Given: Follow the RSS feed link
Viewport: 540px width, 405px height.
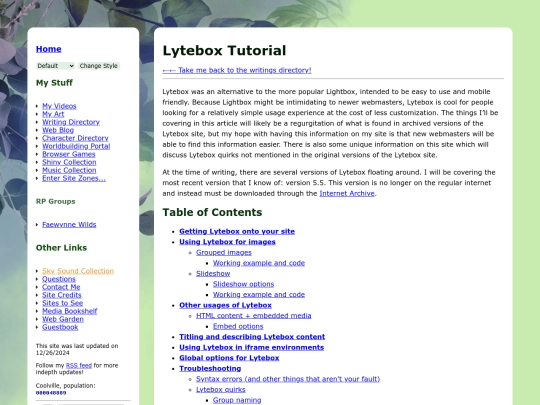Looking at the screenshot, I should tap(79, 365).
